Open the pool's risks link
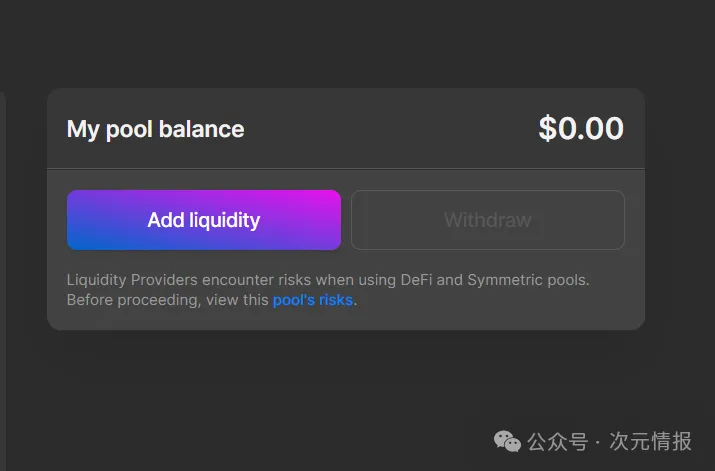Viewport: 715px width, 471px height. point(312,300)
